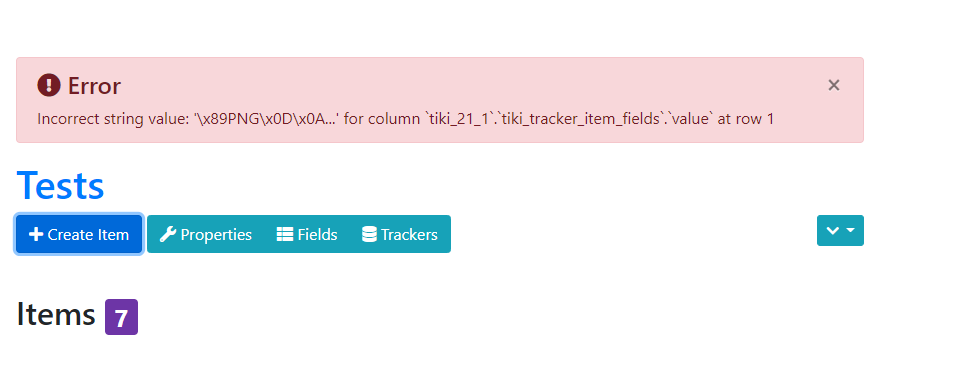Click the database icon beside Trackers

[x=369, y=234]
